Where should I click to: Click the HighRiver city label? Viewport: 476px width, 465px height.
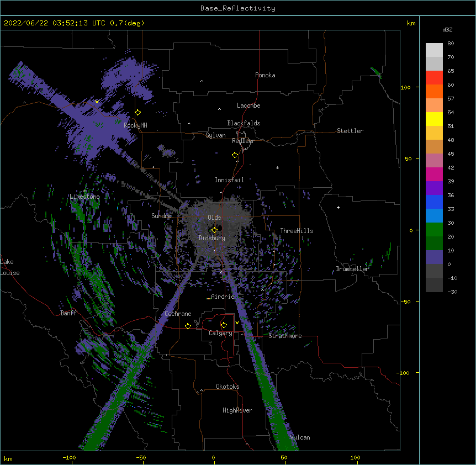coord(237,410)
